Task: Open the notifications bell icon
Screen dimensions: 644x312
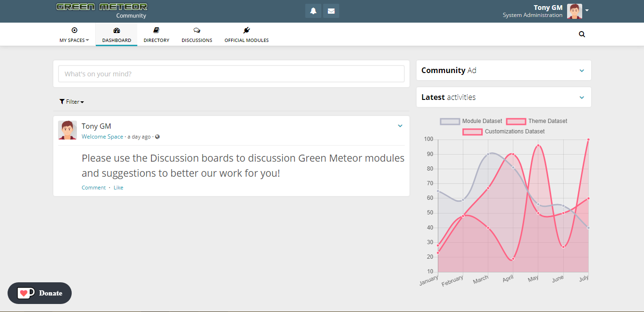Action: point(313,11)
